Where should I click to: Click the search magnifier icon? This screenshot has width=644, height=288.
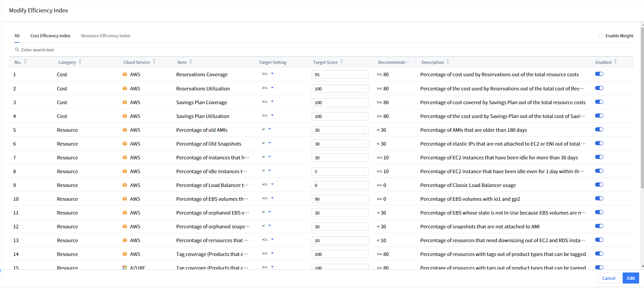tap(17, 50)
